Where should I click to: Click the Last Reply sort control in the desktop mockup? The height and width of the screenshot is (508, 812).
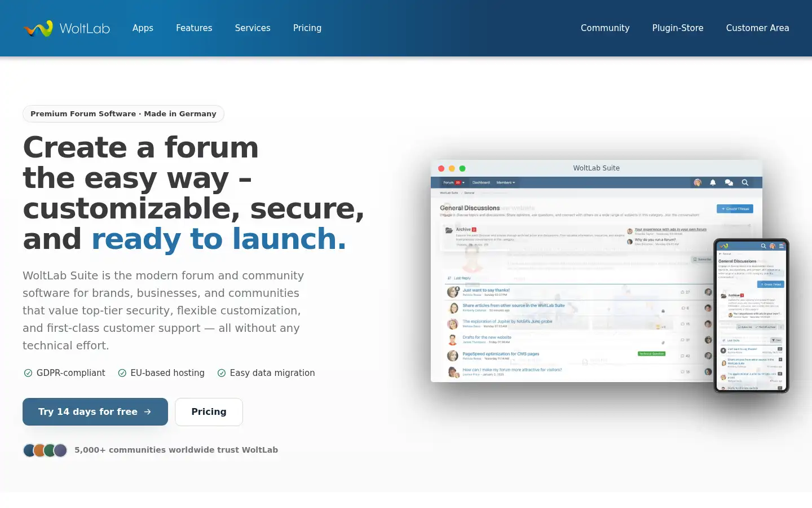click(x=460, y=278)
